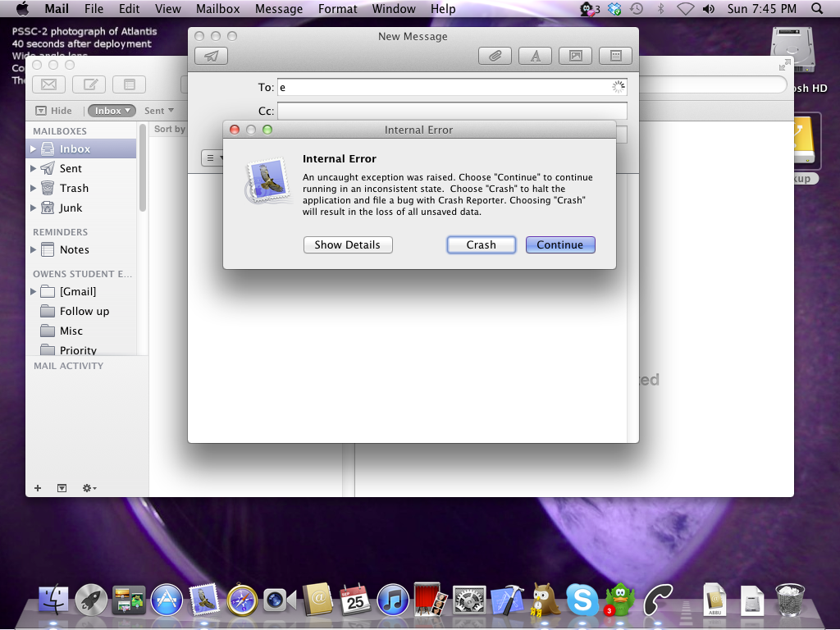Click into the To address field

coord(452,87)
